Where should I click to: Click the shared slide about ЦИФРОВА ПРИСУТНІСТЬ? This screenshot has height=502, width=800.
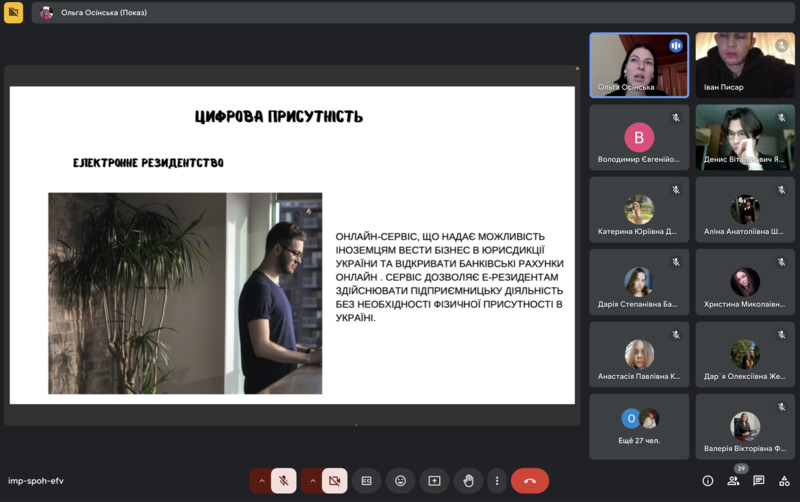pyautogui.click(x=292, y=245)
